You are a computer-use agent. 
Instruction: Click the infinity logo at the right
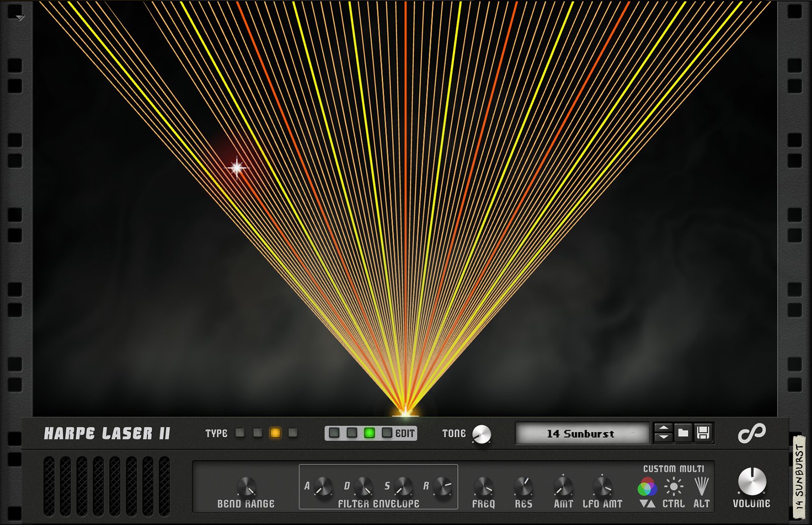click(752, 433)
